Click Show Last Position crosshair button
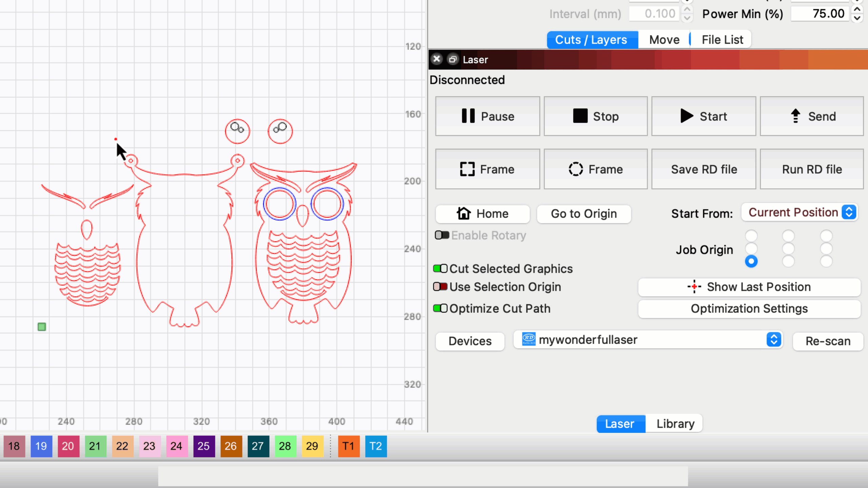The height and width of the screenshot is (488, 868). (x=749, y=287)
